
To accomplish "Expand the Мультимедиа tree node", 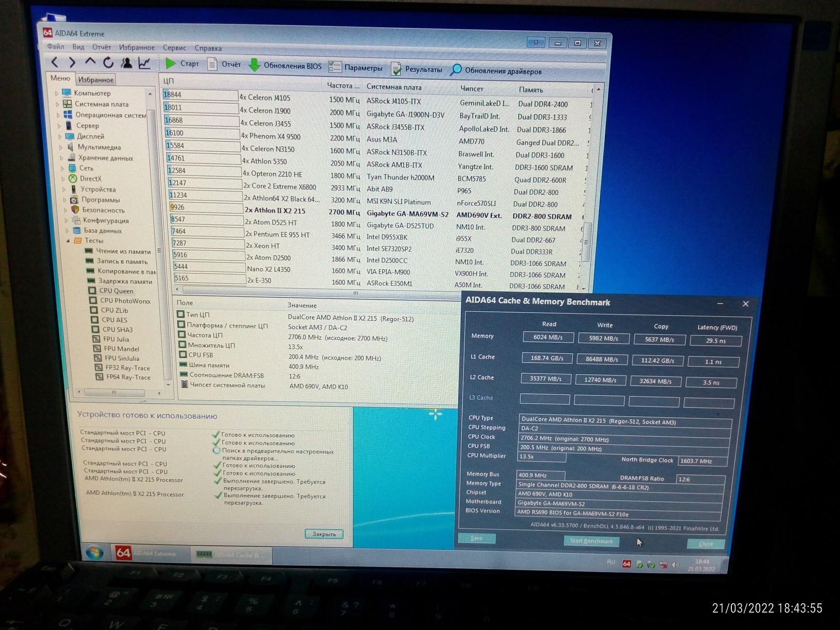I will pyautogui.click(x=61, y=147).
